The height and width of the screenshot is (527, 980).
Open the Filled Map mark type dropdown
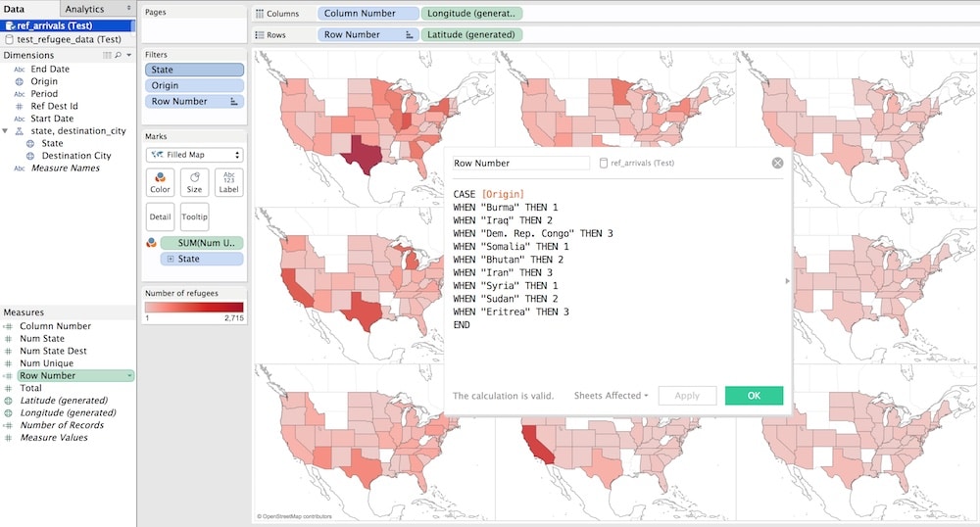coord(194,155)
